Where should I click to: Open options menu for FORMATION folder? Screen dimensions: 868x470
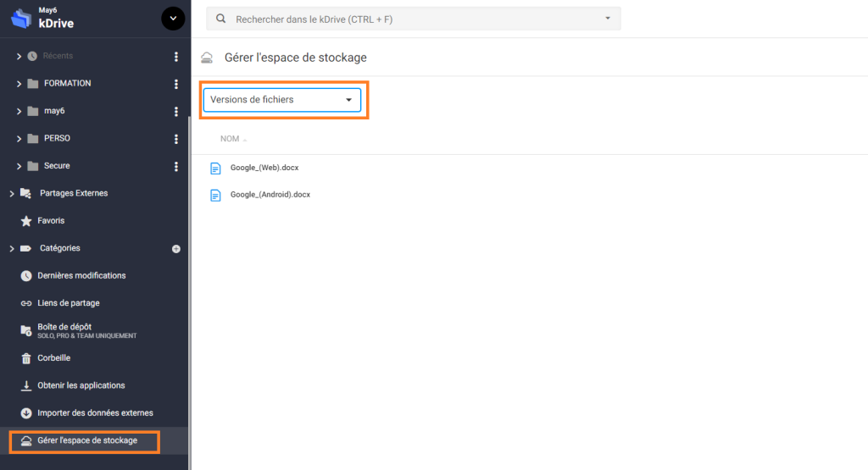[176, 84]
